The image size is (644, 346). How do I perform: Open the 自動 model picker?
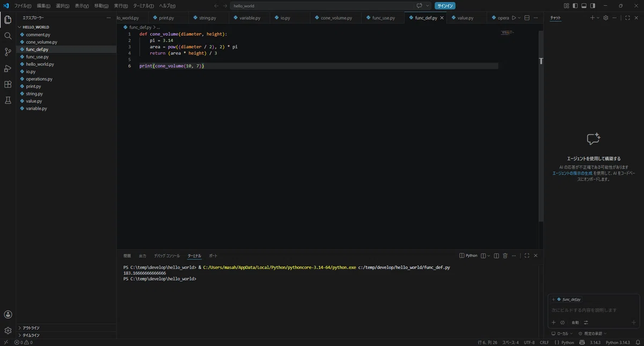point(575,322)
